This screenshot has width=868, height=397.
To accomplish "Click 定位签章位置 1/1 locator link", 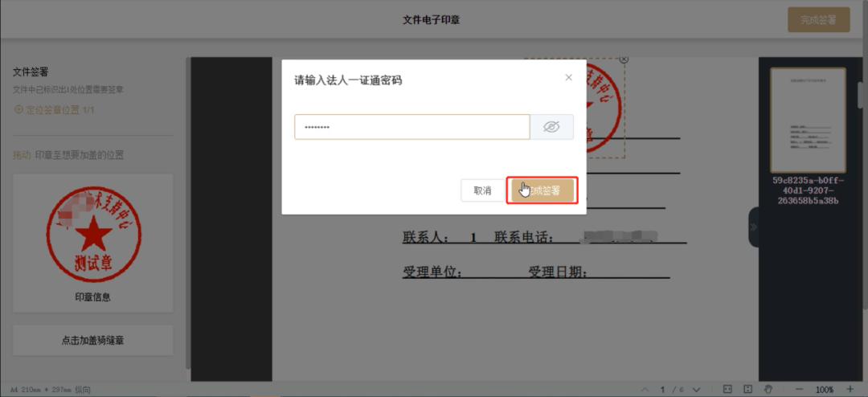I will pyautogui.click(x=54, y=109).
